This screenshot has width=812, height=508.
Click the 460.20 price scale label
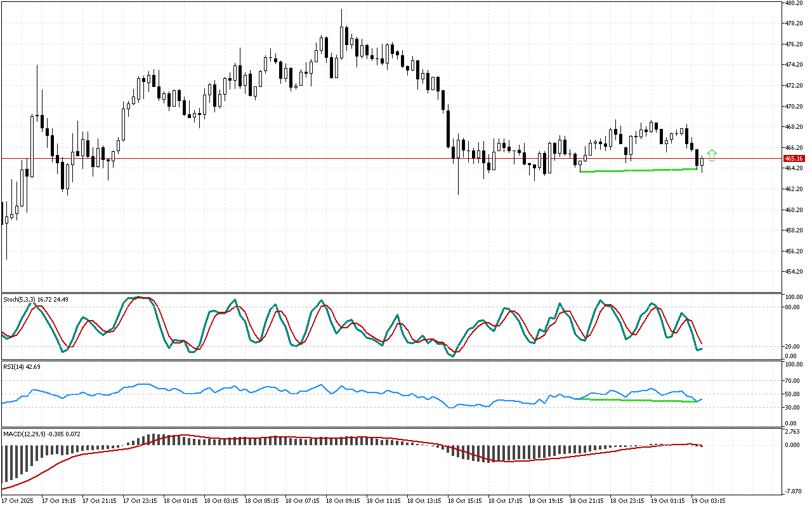[x=794, y=210]
